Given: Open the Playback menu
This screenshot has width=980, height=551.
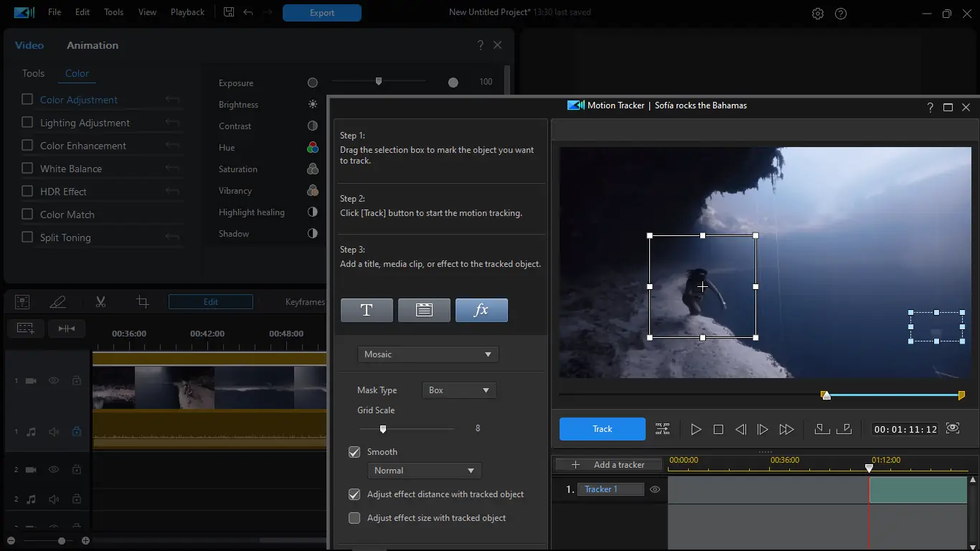Looking at the screenshot, I should [187, 12].
